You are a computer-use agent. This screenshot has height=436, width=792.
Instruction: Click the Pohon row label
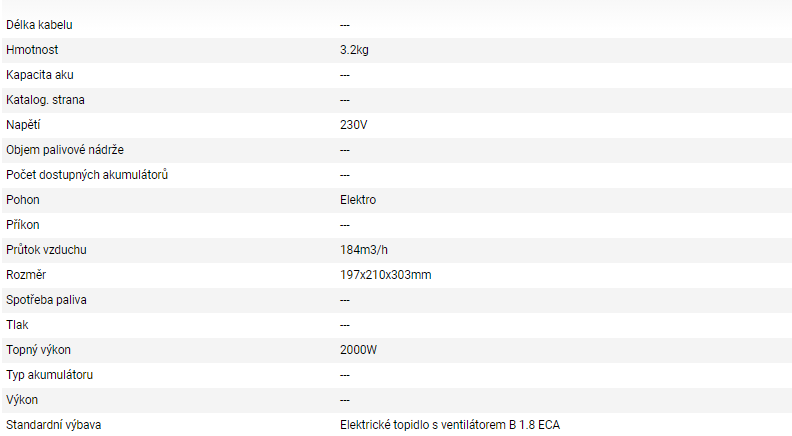23,199
